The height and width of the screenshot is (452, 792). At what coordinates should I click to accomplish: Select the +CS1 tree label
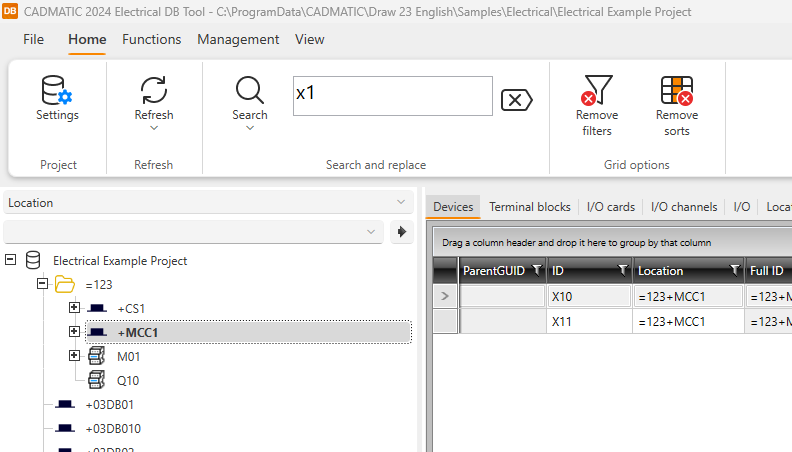[131, 309]
